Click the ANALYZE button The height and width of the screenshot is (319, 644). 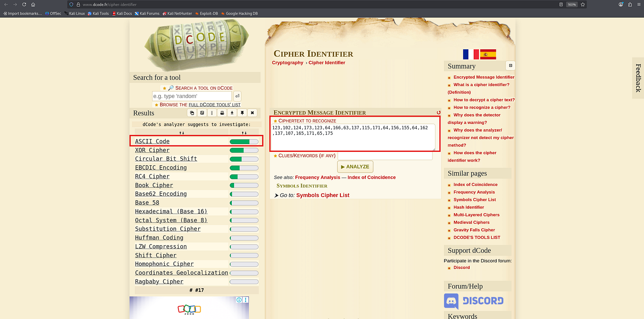tap(355, 167)
